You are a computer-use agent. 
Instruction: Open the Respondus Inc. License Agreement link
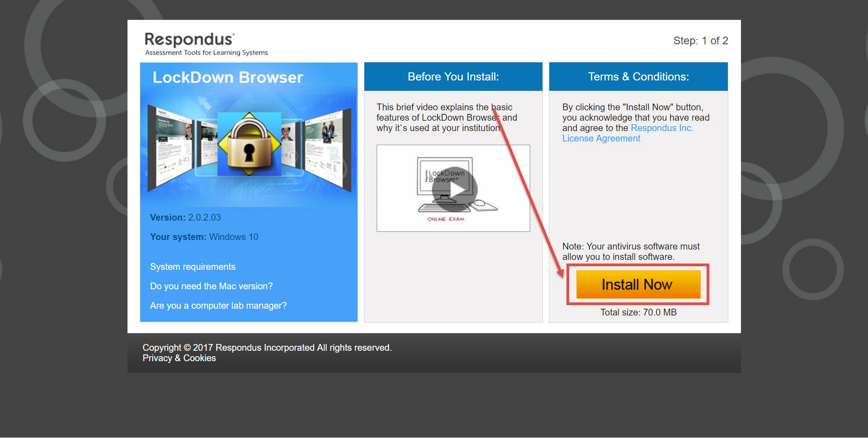coord(627,133)
